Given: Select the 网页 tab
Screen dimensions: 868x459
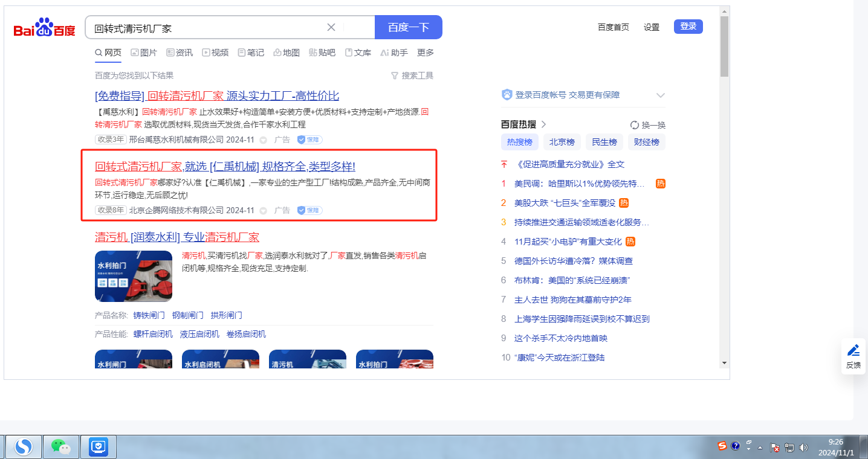Looking at the screenshot, I should (108, 53).
